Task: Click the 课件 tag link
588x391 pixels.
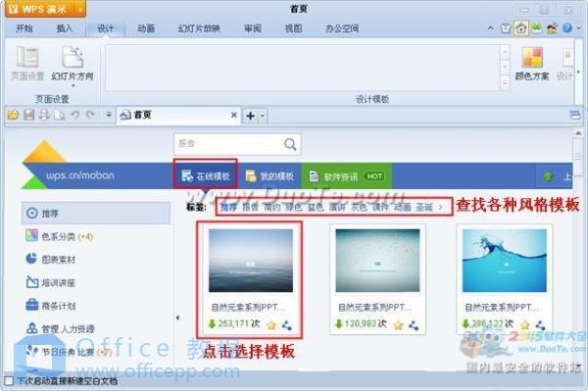Action: point(380,207)
